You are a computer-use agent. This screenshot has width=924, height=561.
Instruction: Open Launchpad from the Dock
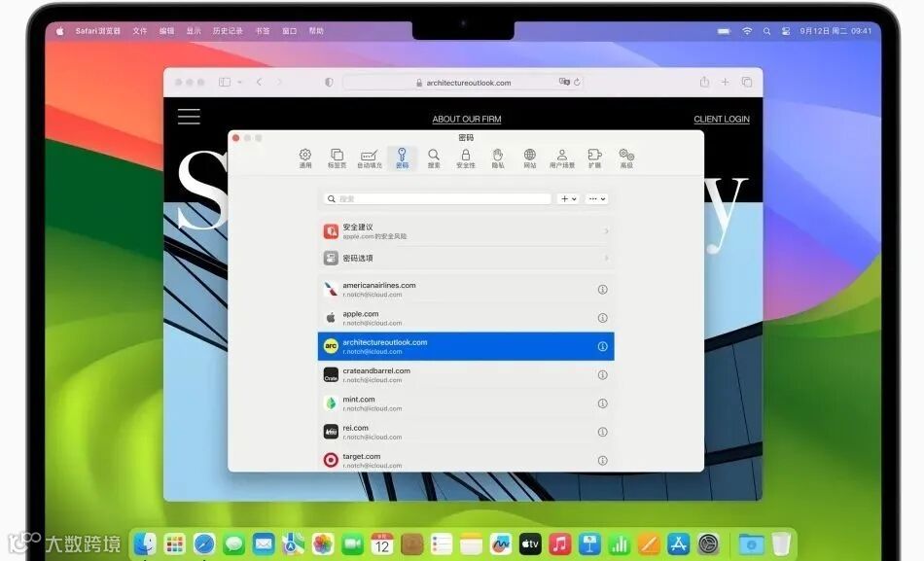click(x=174, y=543)
